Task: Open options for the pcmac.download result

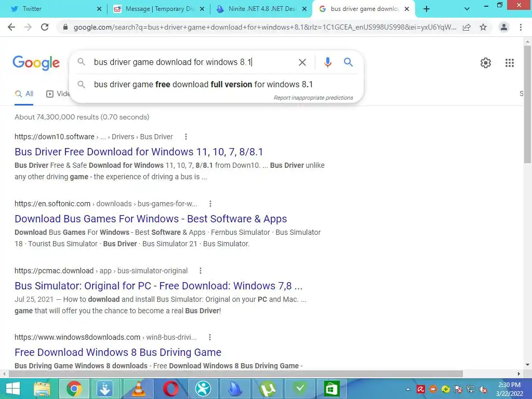Action: pyautogui.click(x=201, y=271)
